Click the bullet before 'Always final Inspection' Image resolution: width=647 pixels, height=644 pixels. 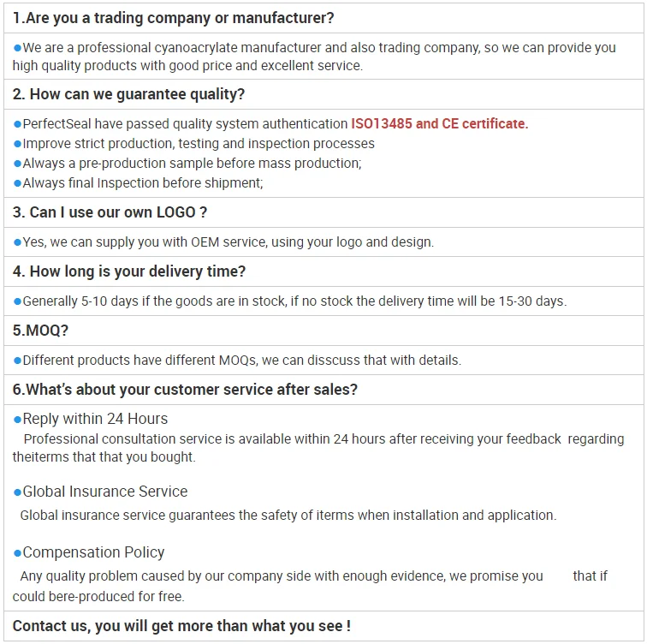[x=17, y=183]
